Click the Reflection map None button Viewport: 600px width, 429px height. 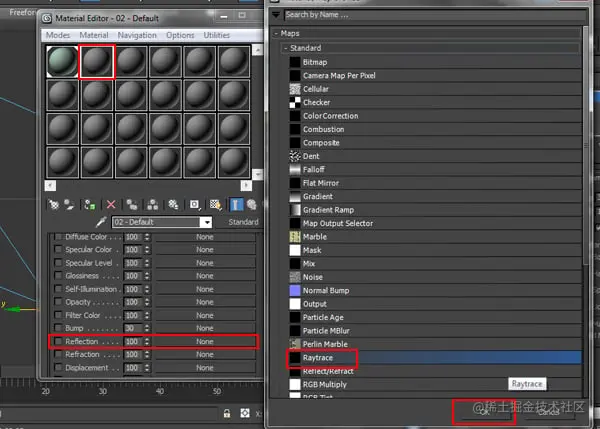point(205,341)
